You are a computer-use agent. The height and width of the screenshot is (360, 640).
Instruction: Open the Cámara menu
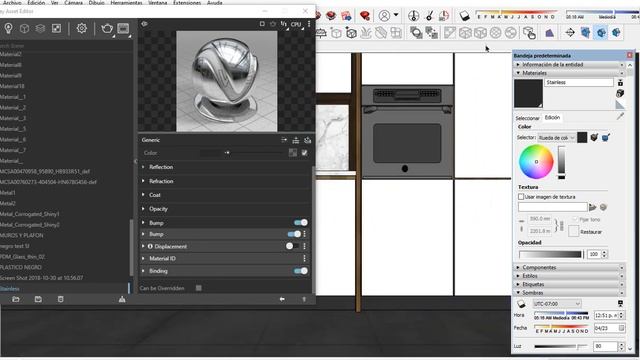click(x=73, y=2)
